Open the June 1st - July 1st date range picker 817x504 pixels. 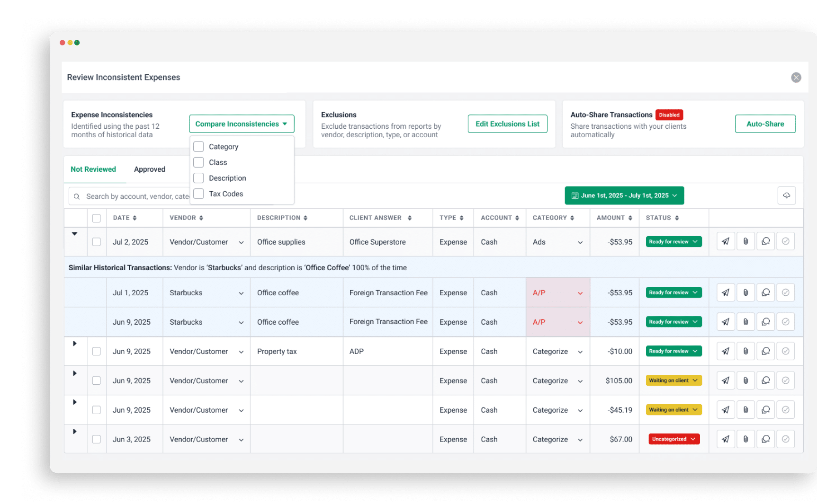point(624,195)
